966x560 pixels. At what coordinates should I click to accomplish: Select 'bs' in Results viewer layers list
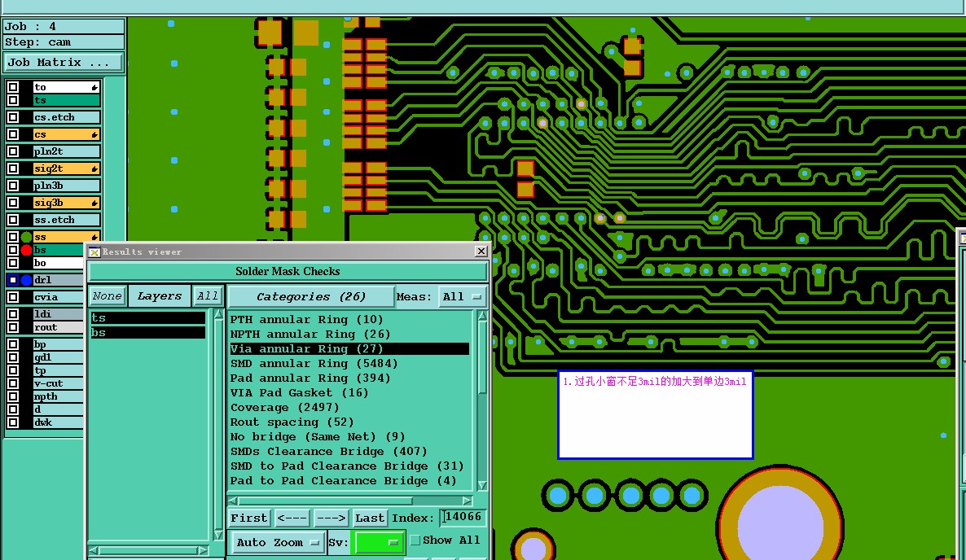point(148,332)
